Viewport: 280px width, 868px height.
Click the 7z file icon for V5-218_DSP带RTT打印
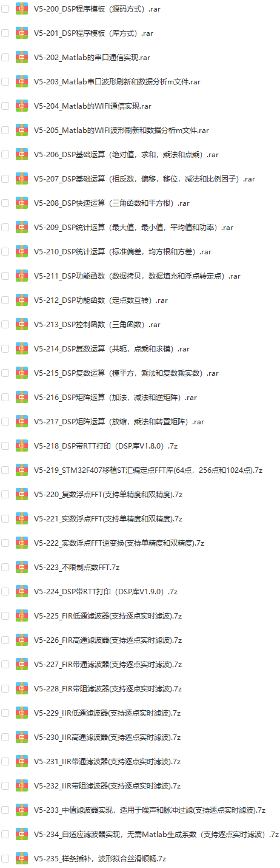pyautogui.click(x=22, y=446)
